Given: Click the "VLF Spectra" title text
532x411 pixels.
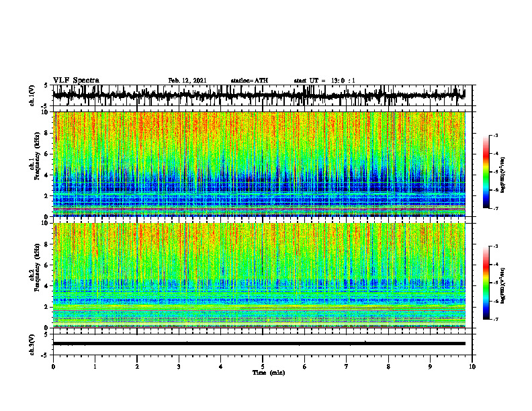Looking at the screenshot, I should tap(76, 81).
